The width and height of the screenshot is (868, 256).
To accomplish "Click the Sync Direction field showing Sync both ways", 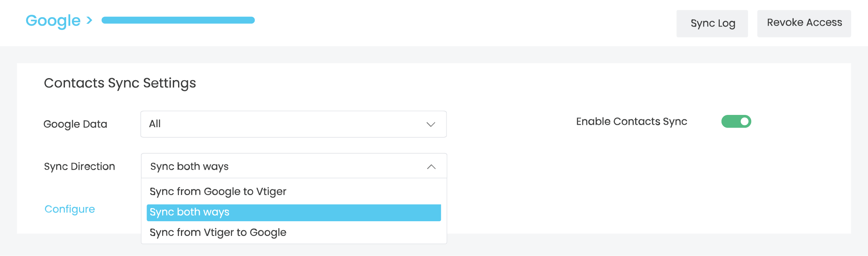I will (x=286, y=166).
